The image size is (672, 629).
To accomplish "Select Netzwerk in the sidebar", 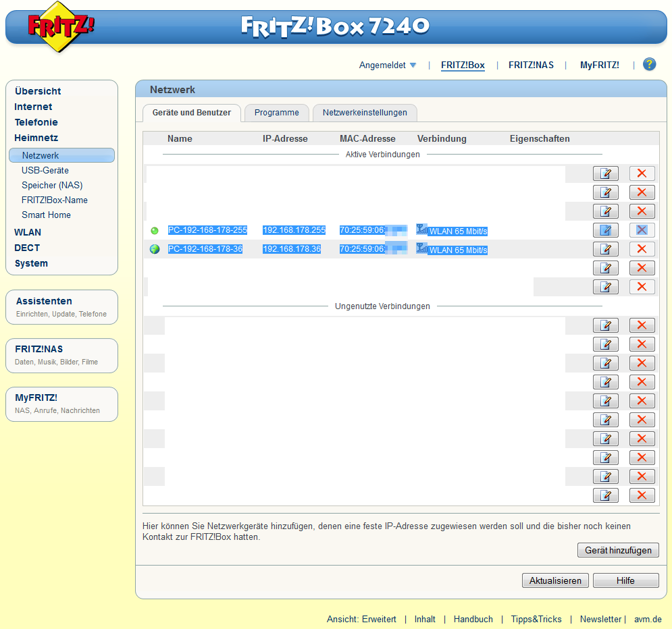I will (x=61, y=155).
